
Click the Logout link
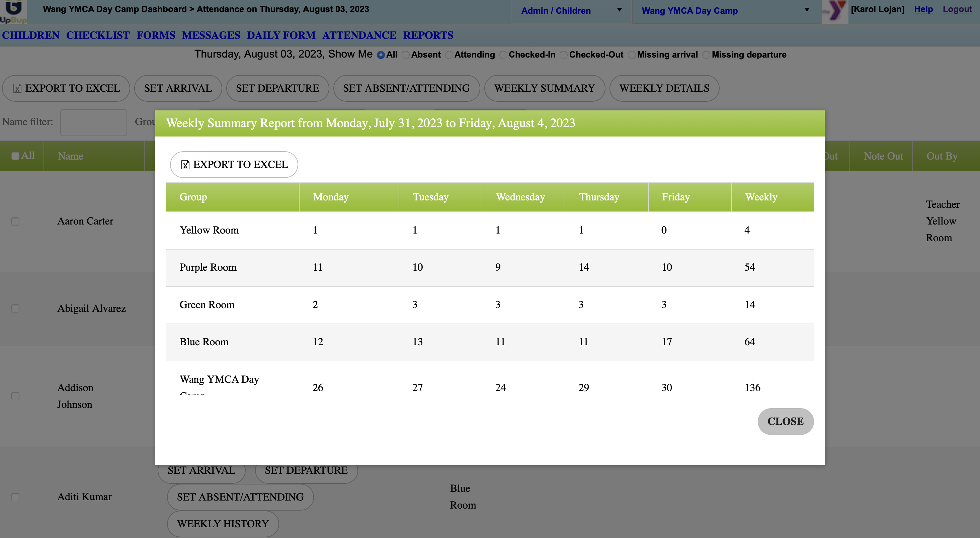[957, 9]
